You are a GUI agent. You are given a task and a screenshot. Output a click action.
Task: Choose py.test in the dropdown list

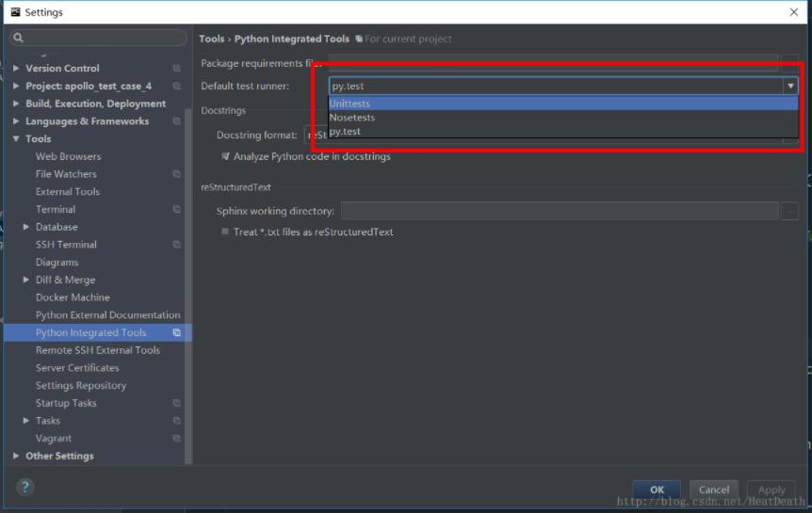click(563, 132)
